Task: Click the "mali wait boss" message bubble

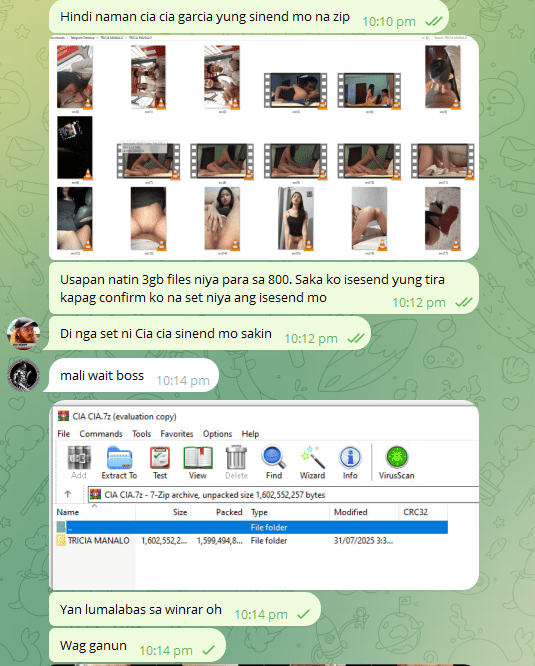Action: tap(132, 375)
